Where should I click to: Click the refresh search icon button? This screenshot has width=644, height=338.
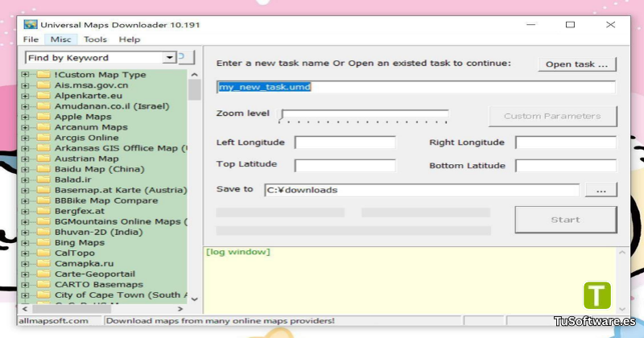click(186, 57)
